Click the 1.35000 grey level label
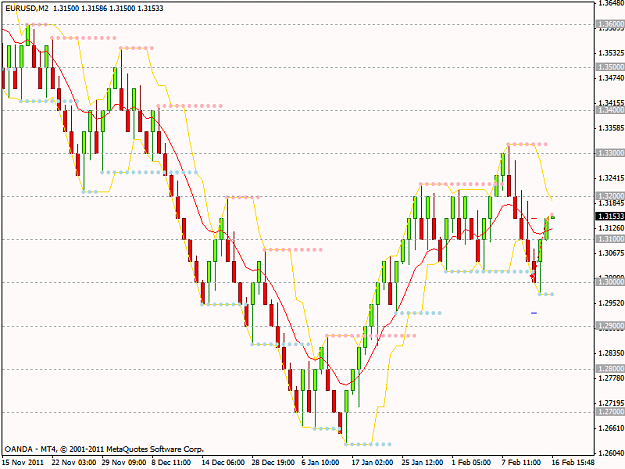The width and height of the screenshot is (625, 469). pos(610,67)
